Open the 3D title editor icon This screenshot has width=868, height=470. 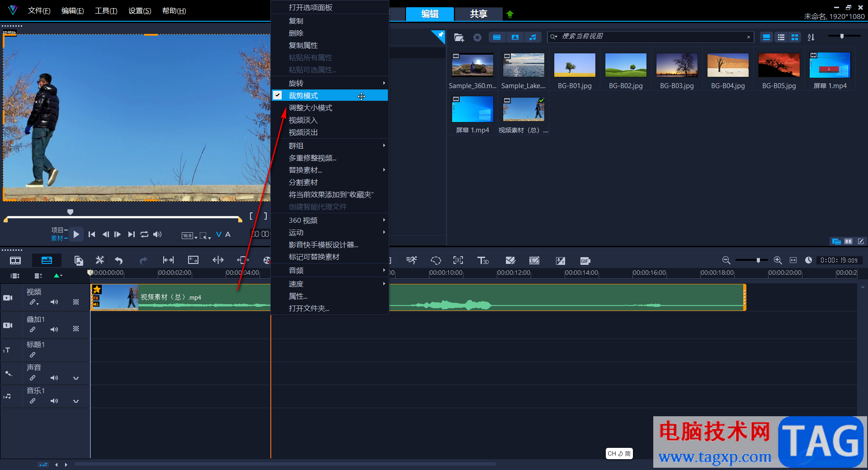(483, 260)
